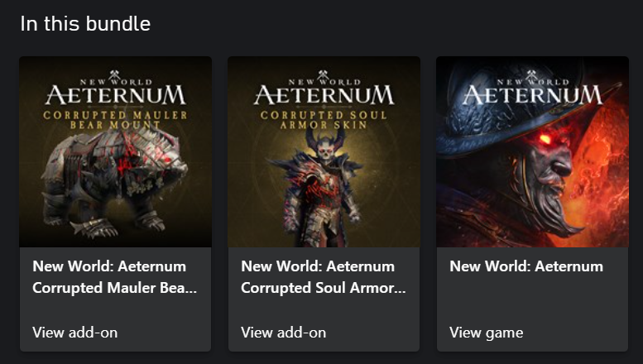Open the View game link
This screenshot has width=643, height=364.
coord(487,333)
